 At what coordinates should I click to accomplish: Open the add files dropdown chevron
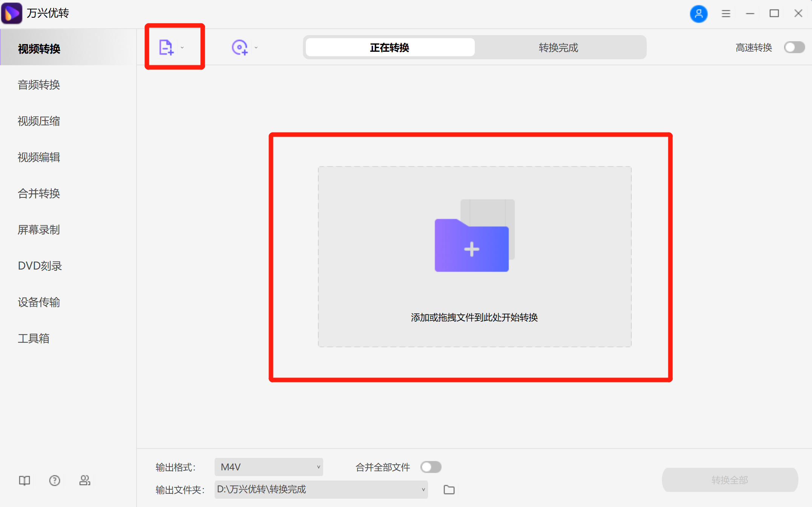pyautogui.click(x=182, y=48)
